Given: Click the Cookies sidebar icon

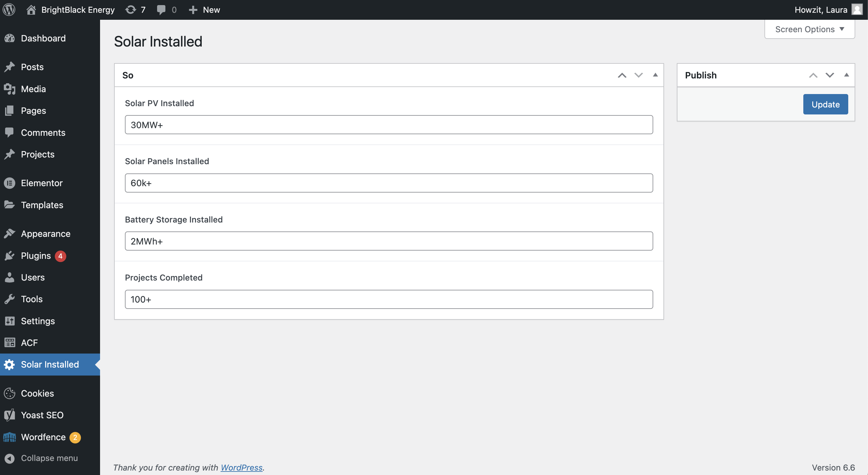Looking at the screenshot, I should tap(10, 393).
